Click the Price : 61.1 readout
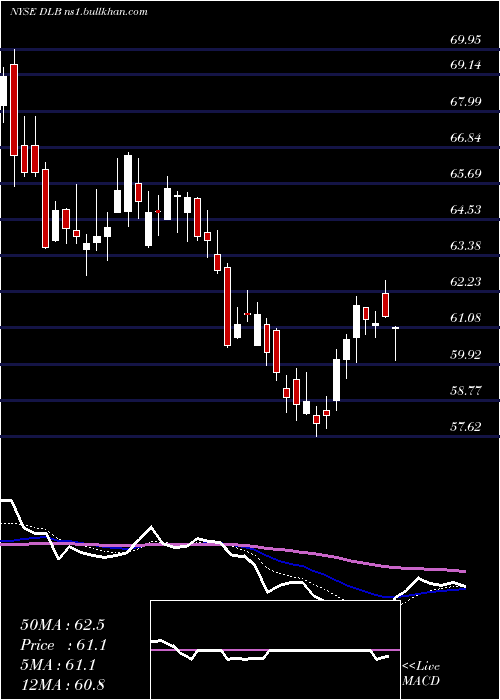Viewport: 500px width, 700px height. point(64,645)
